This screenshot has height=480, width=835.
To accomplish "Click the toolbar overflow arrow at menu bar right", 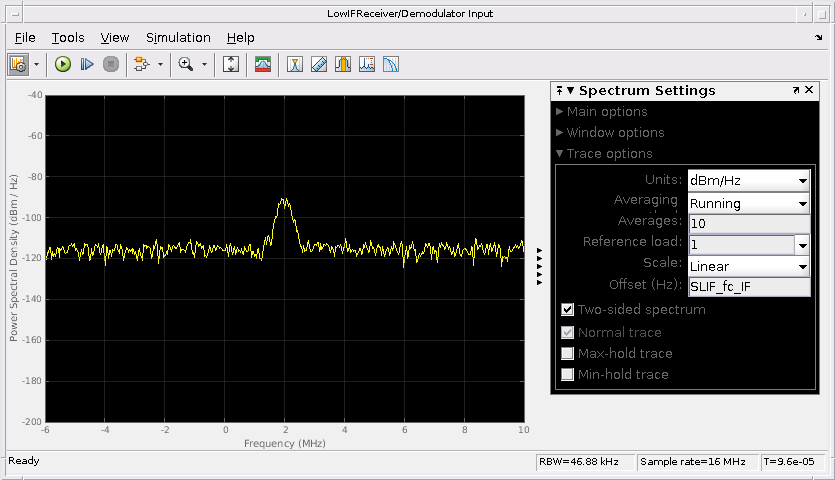I will (x=818, y=37).
